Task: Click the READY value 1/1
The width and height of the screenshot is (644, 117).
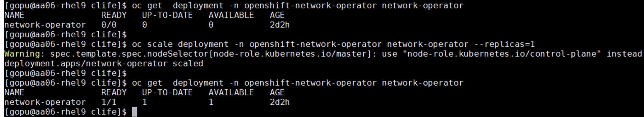Action: 109,102
